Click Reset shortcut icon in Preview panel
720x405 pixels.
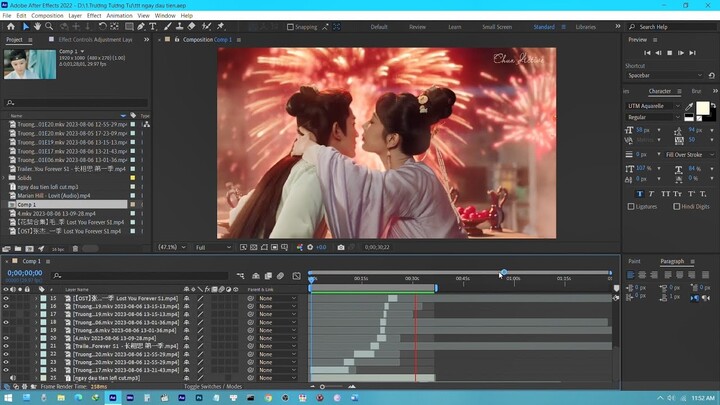712,75
